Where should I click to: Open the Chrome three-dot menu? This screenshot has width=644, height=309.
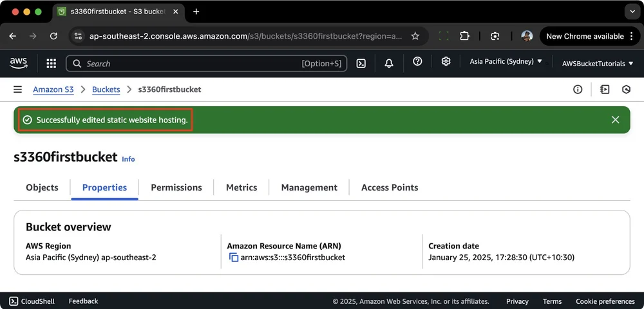coord(632,36)
